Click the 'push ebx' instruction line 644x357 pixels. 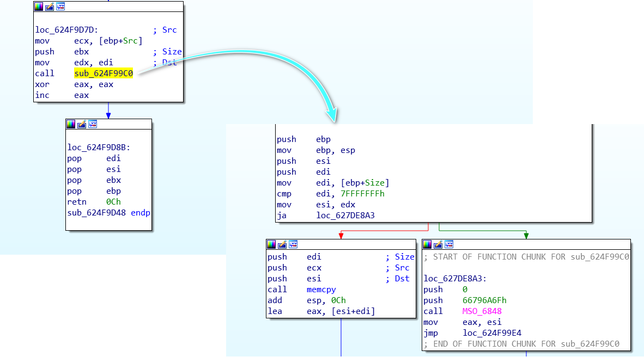[62, 52]
